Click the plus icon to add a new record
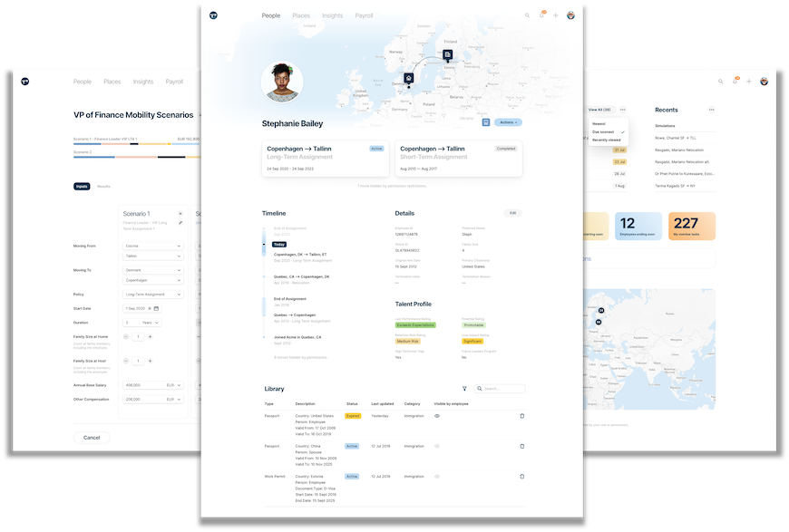The height and width of the screenshot is (532, 789). pyautogui.click(x=556, y=15)
